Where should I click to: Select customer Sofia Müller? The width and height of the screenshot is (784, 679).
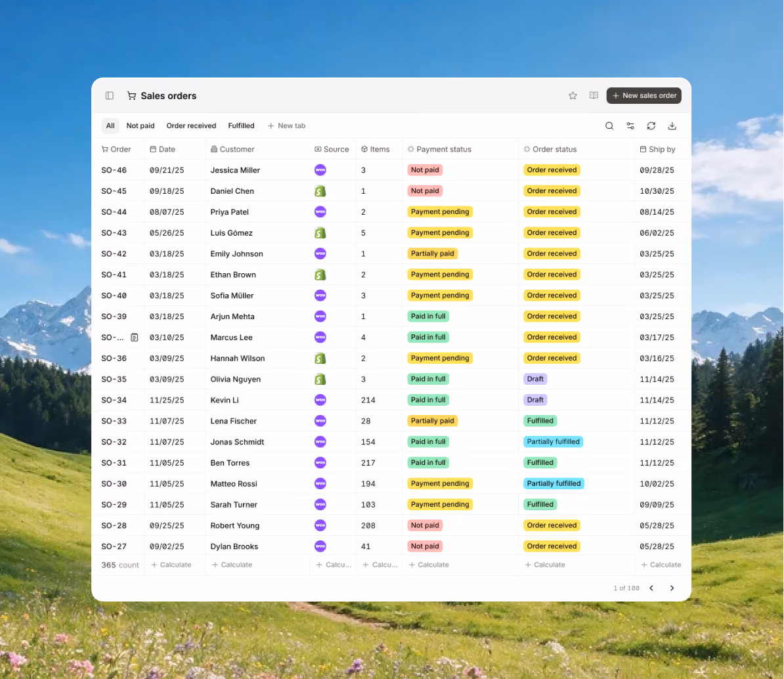tap(232, 296)
